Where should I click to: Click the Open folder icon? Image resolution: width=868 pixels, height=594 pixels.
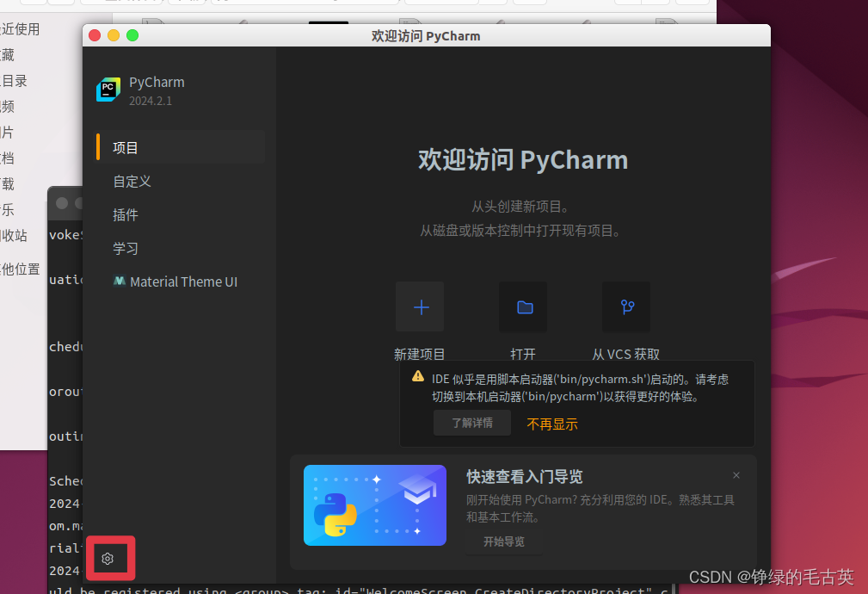click(524, 307)
